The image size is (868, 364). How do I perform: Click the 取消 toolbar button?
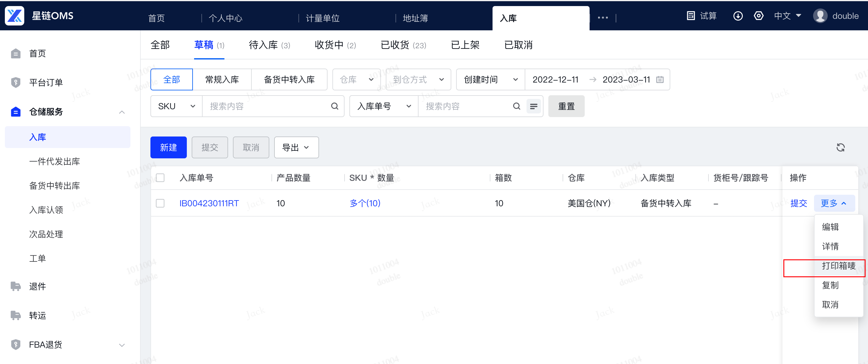tap(251, 148)
